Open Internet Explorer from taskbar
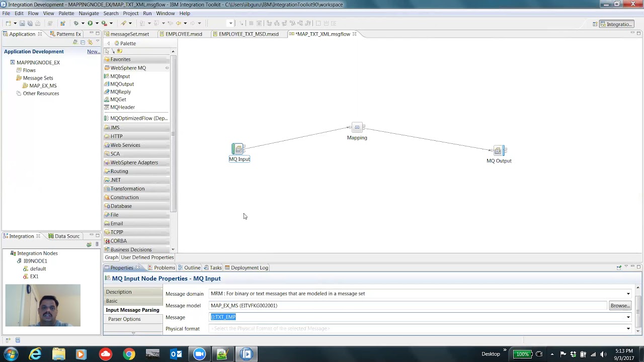 click(35, 354)
